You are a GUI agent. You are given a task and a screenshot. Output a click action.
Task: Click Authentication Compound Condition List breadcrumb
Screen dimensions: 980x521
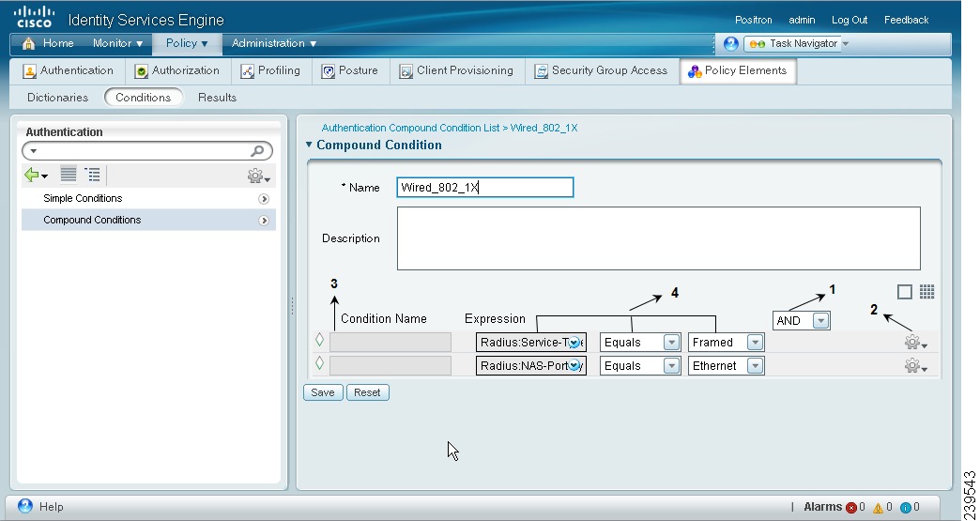pos(410,128)
